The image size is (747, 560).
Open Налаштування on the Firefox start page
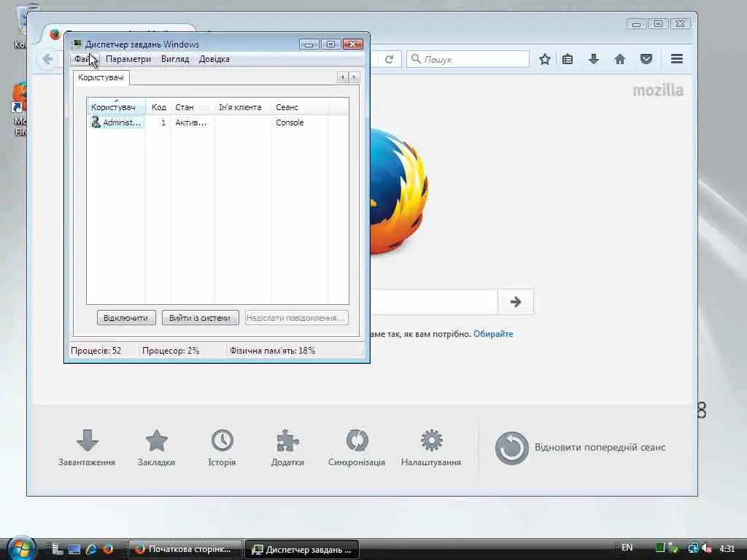pyautogui.click(x=431, y=448)
